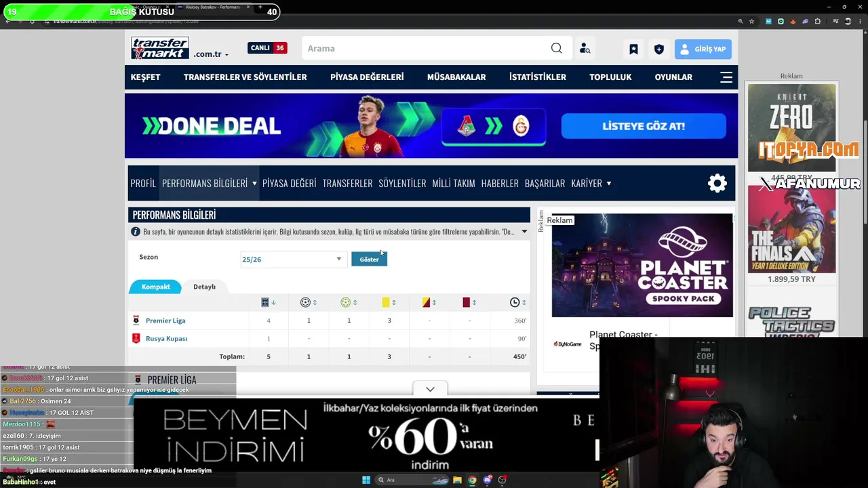Open the Milli Takım tab
This screenshot has width=868, height=488.
[x=454, y=183]
